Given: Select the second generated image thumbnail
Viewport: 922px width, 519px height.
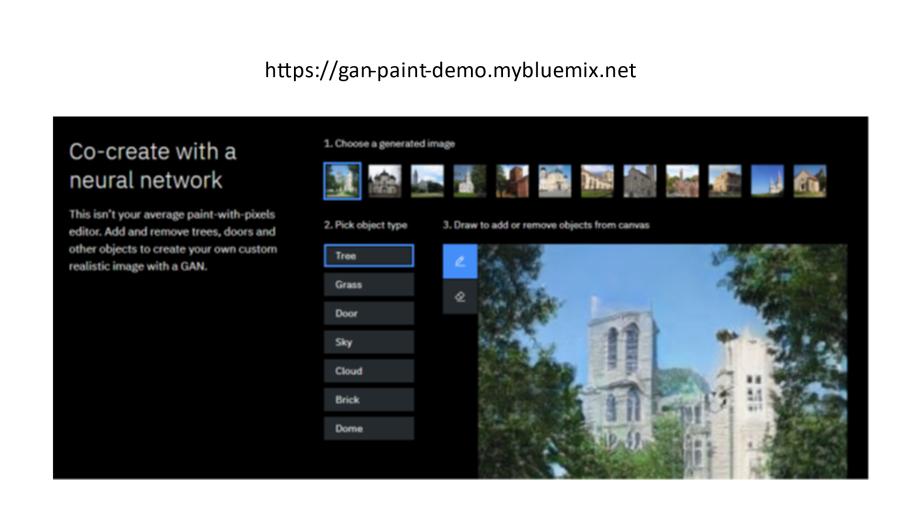Looking at the screenshot, I should (x=384, y=181).
